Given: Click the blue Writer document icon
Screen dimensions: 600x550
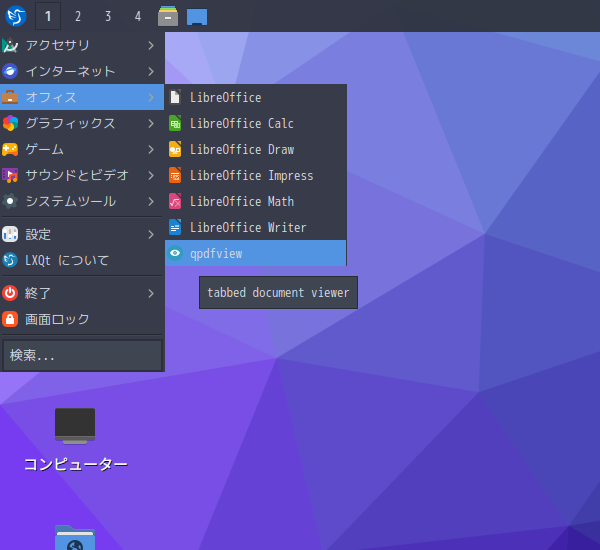Looking at the screenshot, I should pyautogui.click(x=175, y=227).
